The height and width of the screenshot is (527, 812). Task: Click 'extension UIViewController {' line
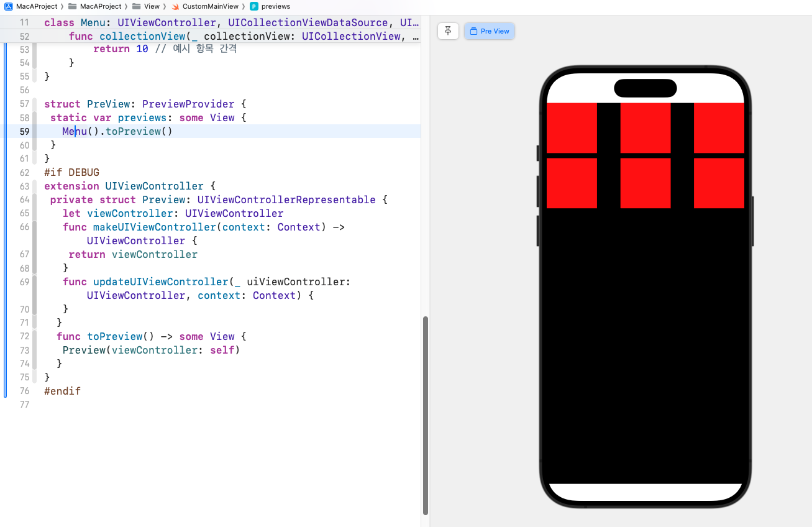pos(130,186)
